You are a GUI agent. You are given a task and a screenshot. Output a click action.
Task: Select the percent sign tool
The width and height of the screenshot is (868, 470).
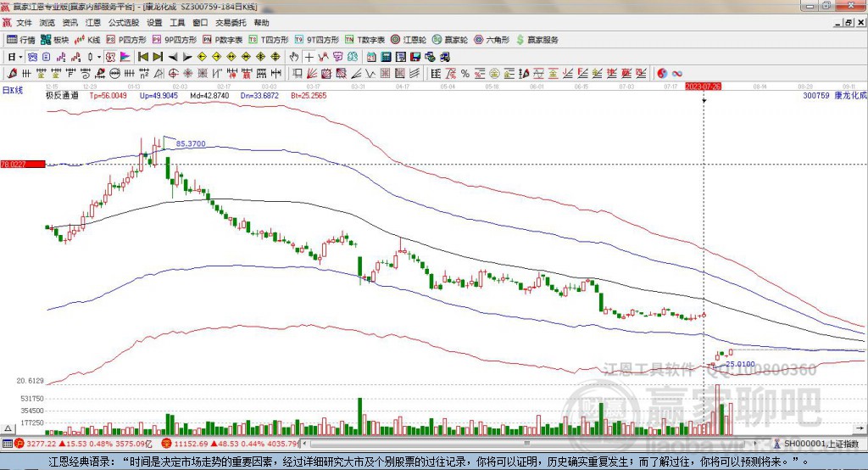(465, 73)
